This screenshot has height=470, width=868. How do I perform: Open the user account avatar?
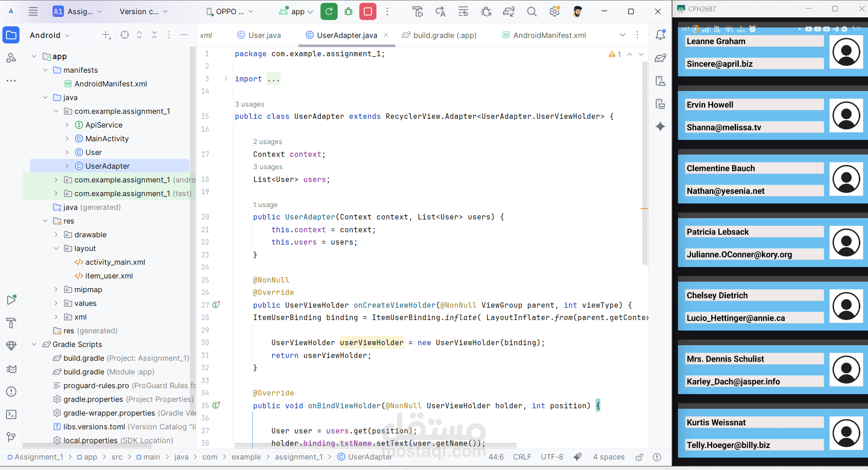coord(577,11)
